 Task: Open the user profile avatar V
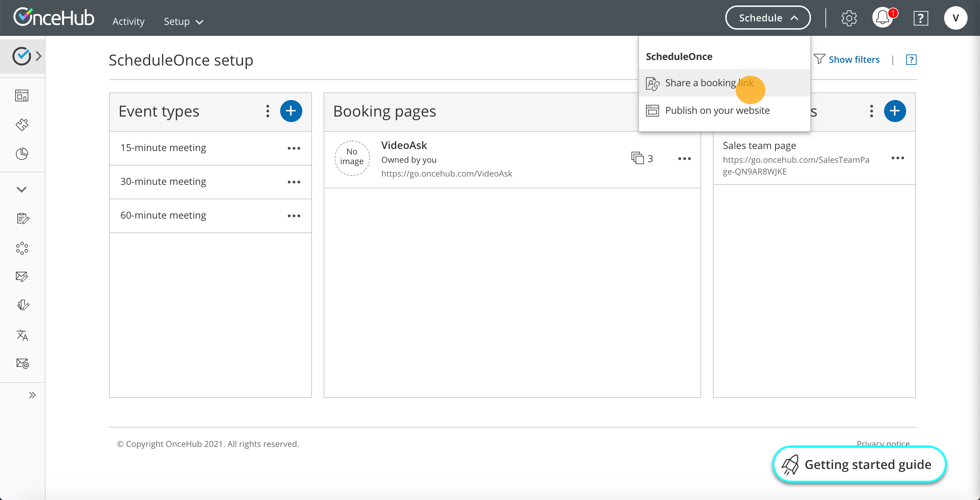[x=955, y=18]
